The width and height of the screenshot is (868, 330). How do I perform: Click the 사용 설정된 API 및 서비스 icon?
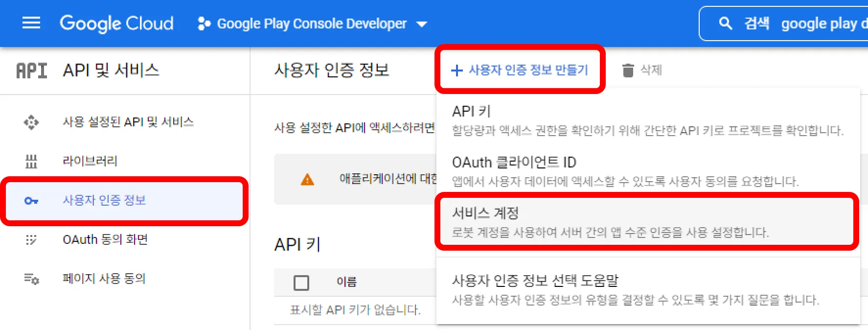point(31,122)
